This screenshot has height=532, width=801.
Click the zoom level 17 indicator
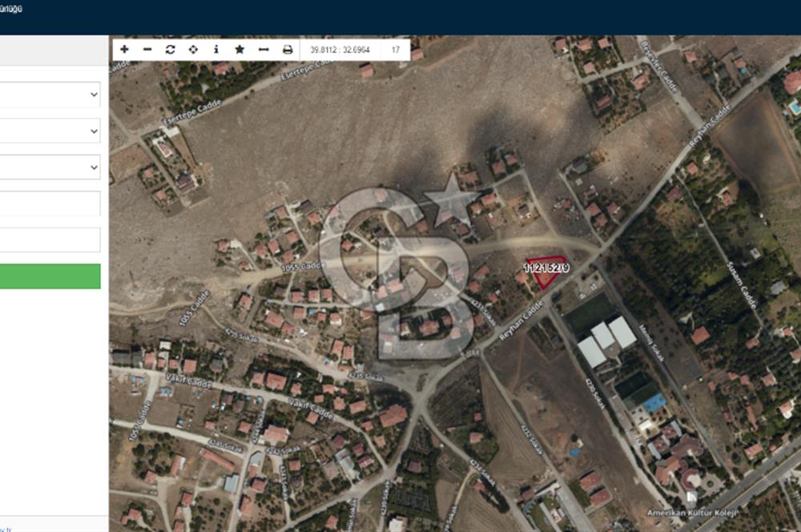pyautogui.click(x=396, y=50)
